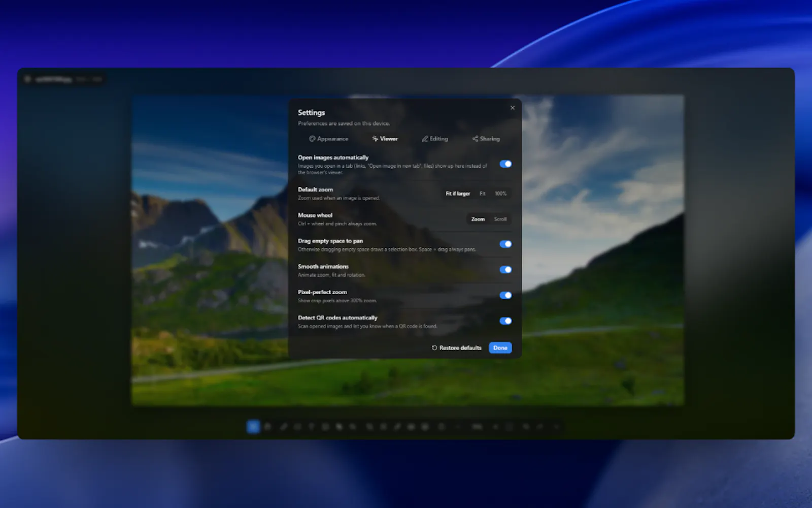Click the 'Mouse wheel' setting label
The height and width of the screenshot is (508, 812).
pyautogui.click(x=315, y=215)
